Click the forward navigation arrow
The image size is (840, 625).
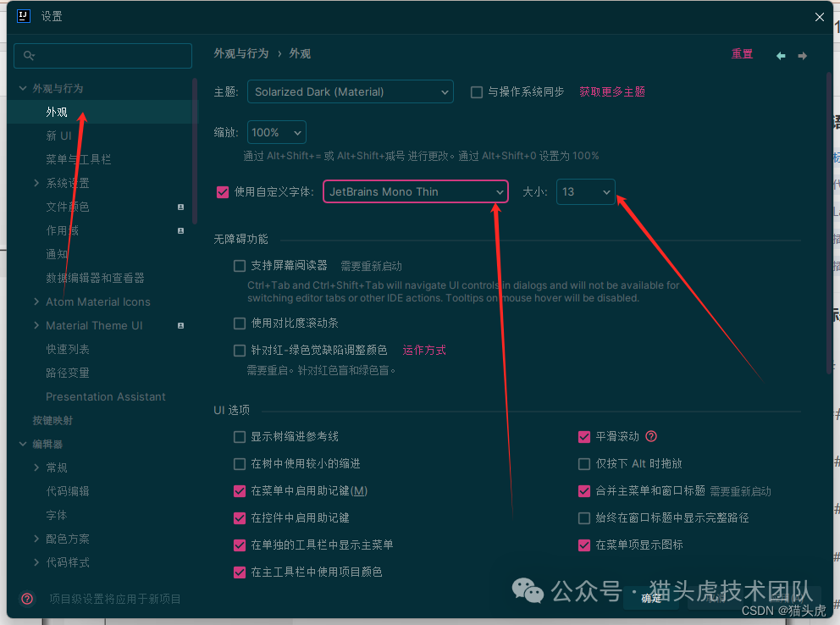pyautogui.click(x=803, y=56)
